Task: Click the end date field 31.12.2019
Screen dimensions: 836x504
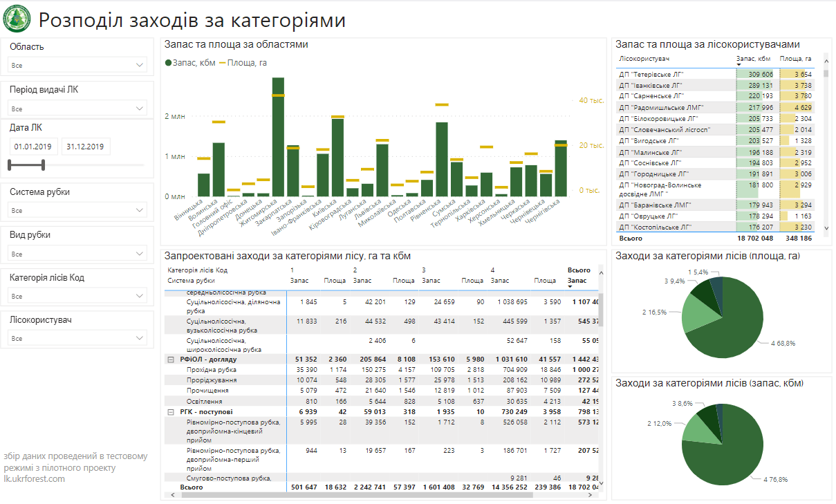Action: coord(86,147)
